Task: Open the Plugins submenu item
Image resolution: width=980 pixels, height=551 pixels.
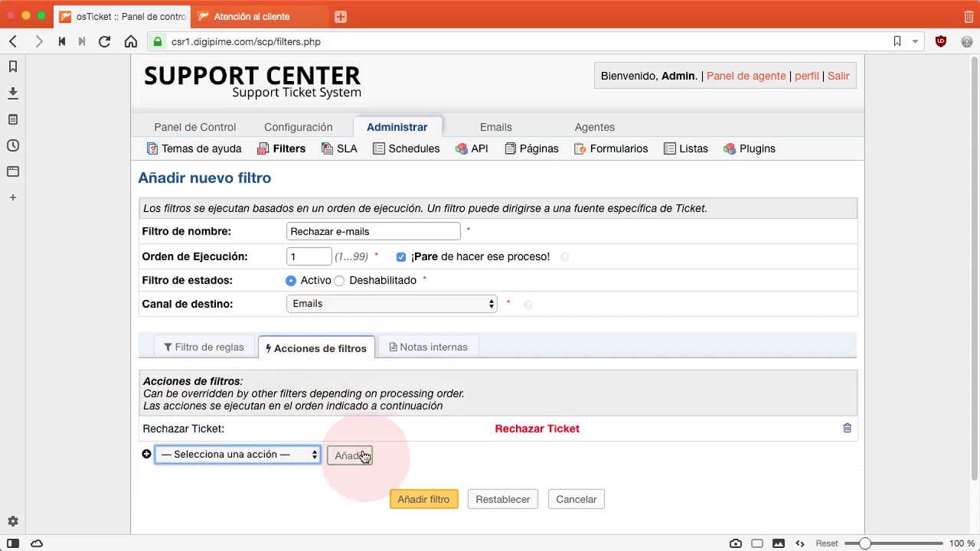Action: click(750, 148)
